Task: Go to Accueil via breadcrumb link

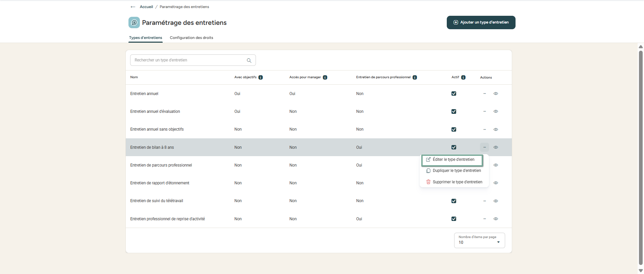Action: click(x=146, y=7)
